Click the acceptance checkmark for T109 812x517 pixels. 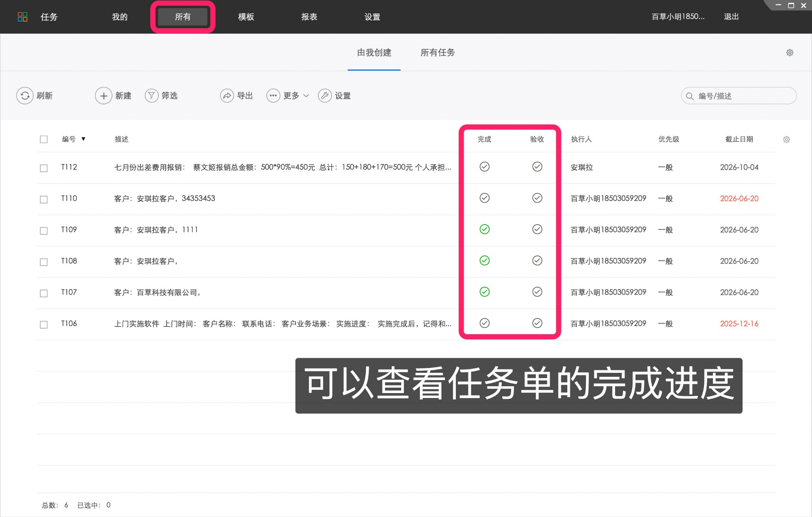[x=537, y=229]
